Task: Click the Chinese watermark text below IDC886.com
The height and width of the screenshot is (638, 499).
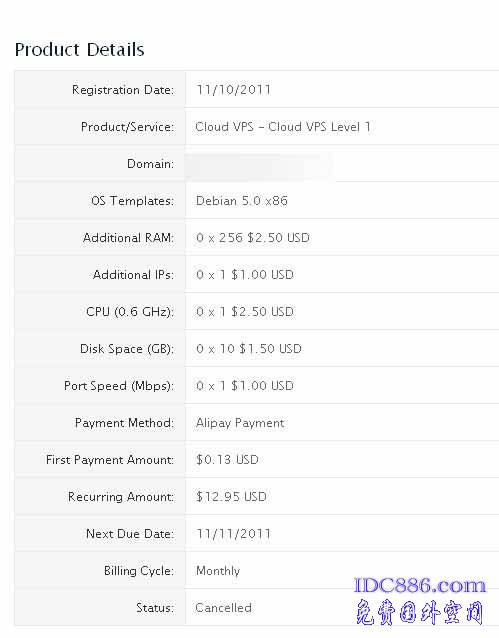Action: coord(419,612)
